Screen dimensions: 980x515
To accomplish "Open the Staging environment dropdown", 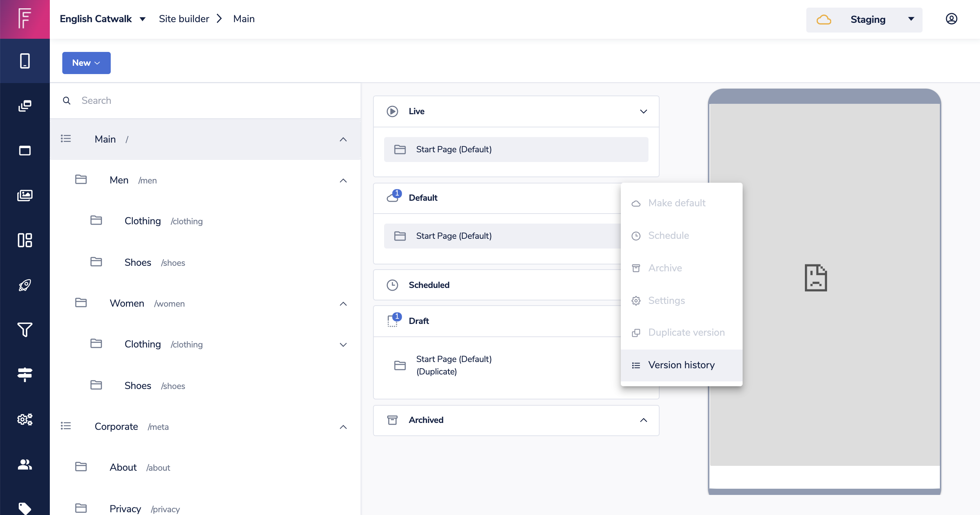I will [x=864, y=20].
